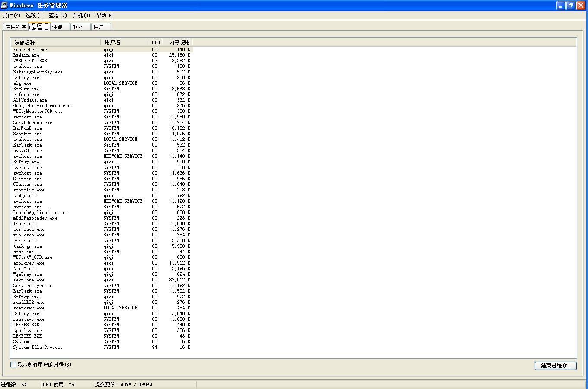Select the RsMain.exe process
Viewport: 588px width, 389px height.
pos(102,55)
